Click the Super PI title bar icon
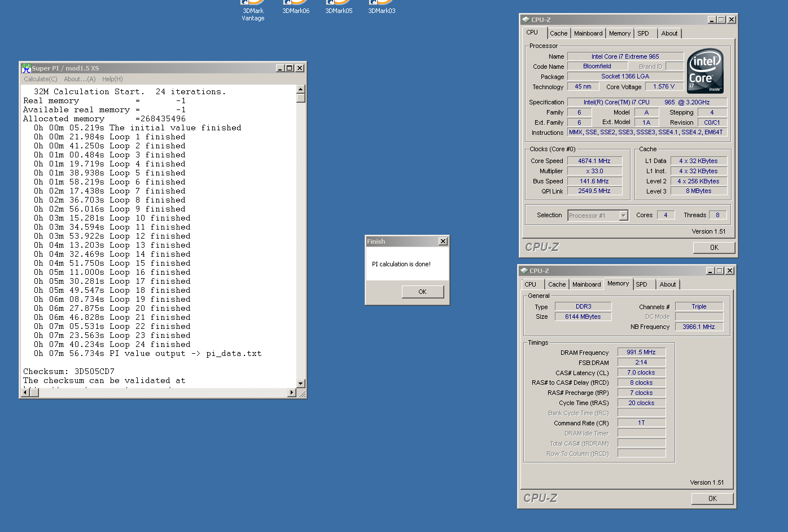Screen dimensions: 788x532 pyautogui.click(x=26, y=68)
